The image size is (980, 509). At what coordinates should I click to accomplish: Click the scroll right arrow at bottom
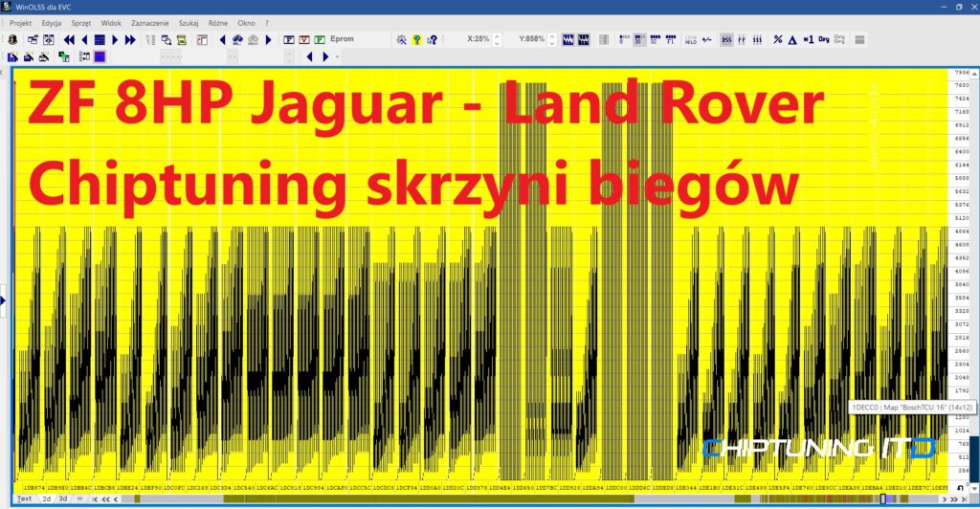946,499
